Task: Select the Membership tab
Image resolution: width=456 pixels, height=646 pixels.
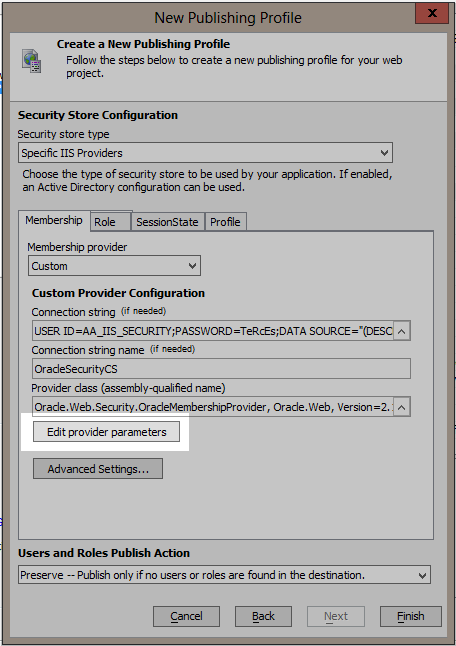Action: [54, 220]
